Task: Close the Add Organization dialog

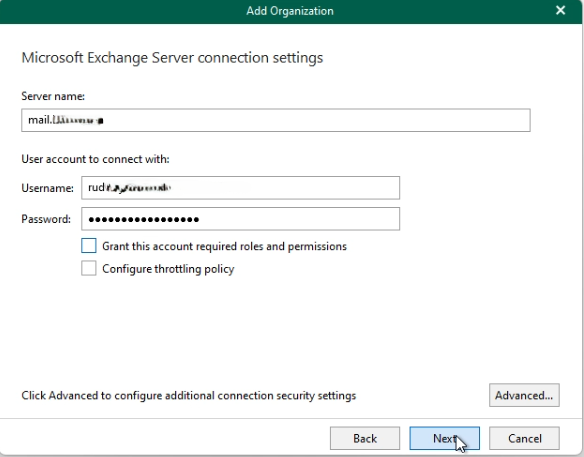Action: pos(561,10)
